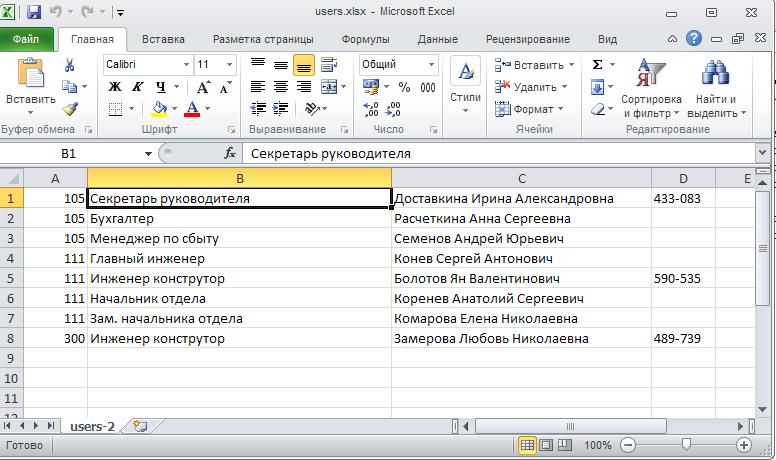
Task: Expand the number format dropdown Общий
Action: tap(431, 65)
